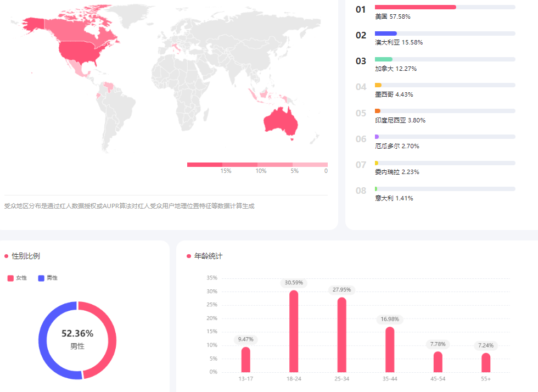Select the 印度尼西亚 3.80% progress bar
Image resolution: width=538 pixels, height=392 pixels.
(x=445, y=111)
